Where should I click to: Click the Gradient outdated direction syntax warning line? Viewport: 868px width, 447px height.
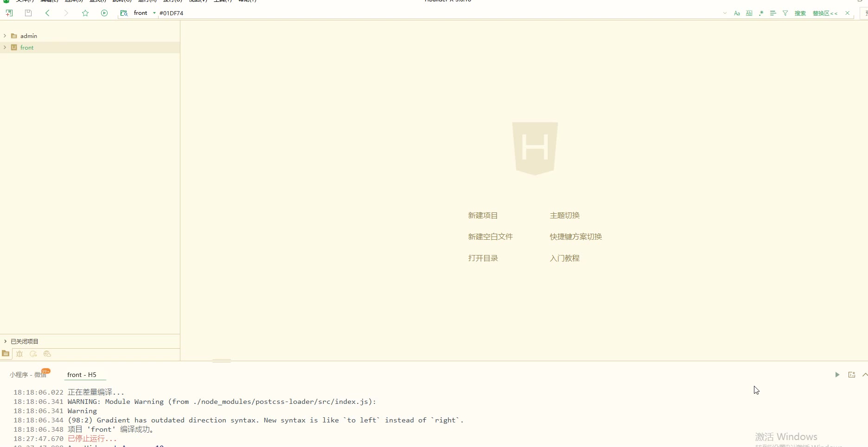click(x=266, y=420)
